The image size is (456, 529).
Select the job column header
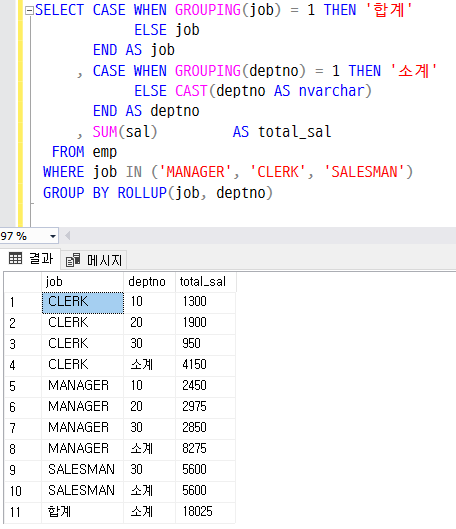coord(83,281)
